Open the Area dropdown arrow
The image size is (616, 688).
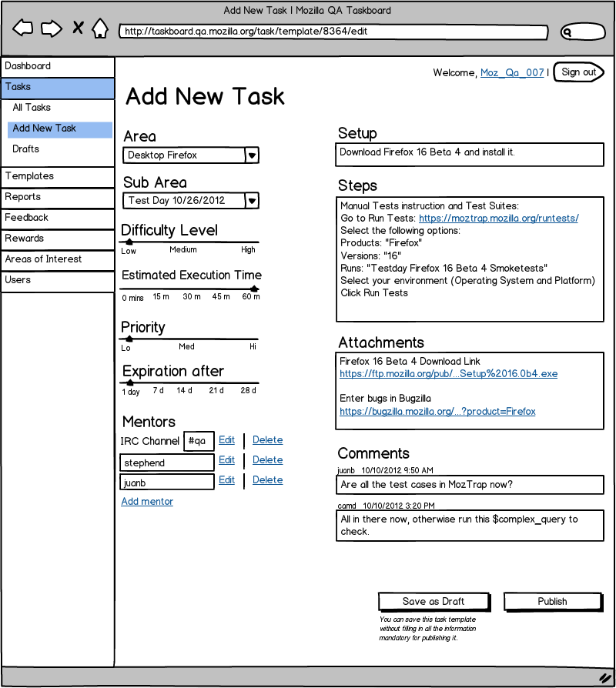[252, 155]
